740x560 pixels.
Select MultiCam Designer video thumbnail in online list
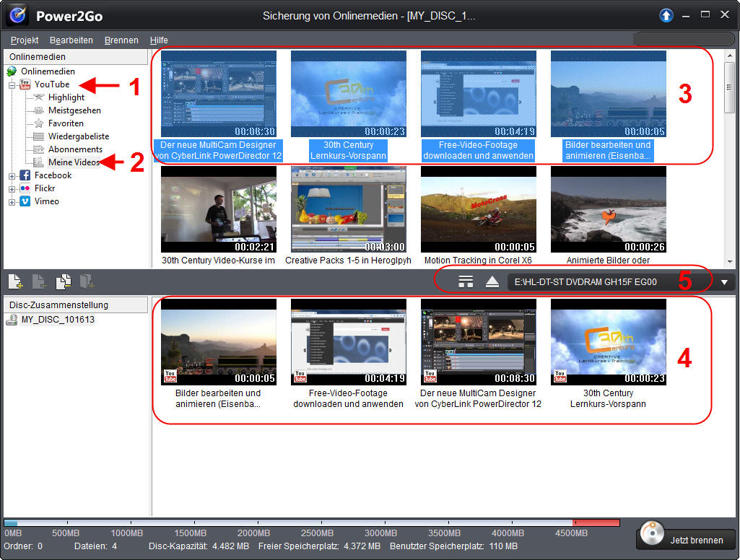click(x=219, y=94)
